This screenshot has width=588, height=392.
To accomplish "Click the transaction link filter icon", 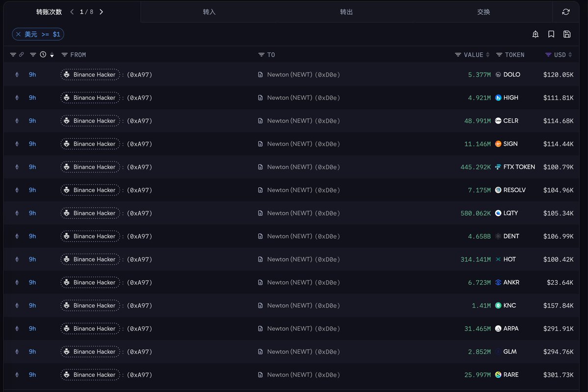I will [x=13, y=55].
